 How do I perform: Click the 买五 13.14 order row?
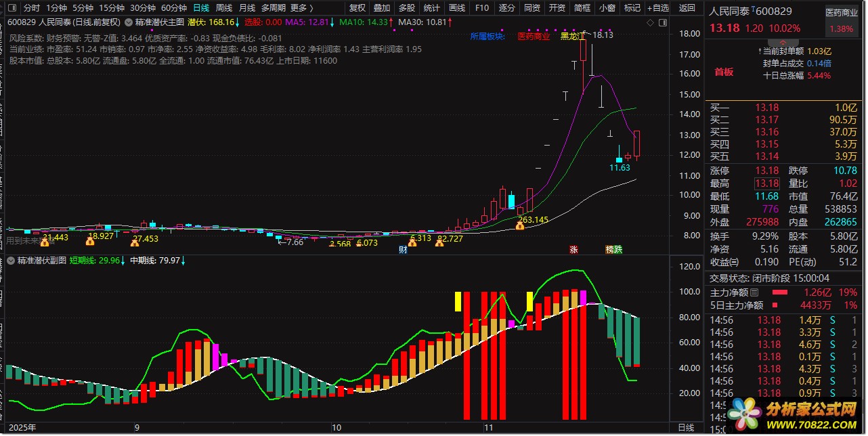point(784,156)
